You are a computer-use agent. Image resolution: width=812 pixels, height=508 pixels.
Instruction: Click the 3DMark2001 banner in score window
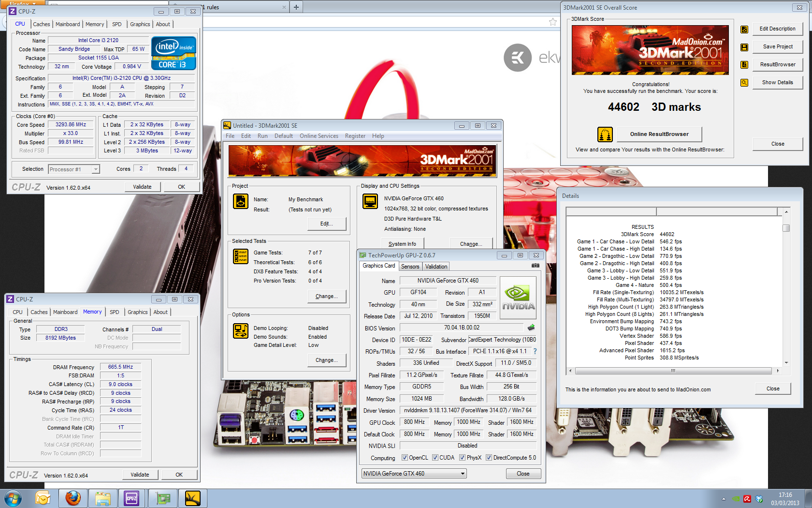tap(650, 50)
